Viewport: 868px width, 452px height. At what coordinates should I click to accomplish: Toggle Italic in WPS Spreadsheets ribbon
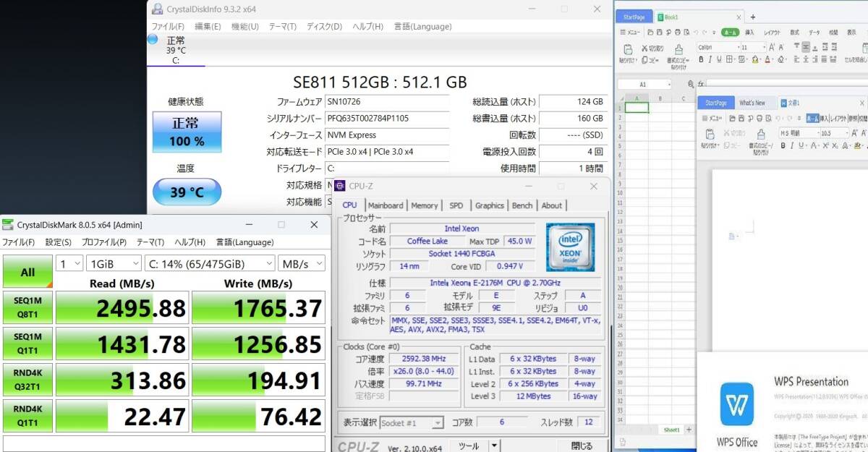tap(710, 59)
